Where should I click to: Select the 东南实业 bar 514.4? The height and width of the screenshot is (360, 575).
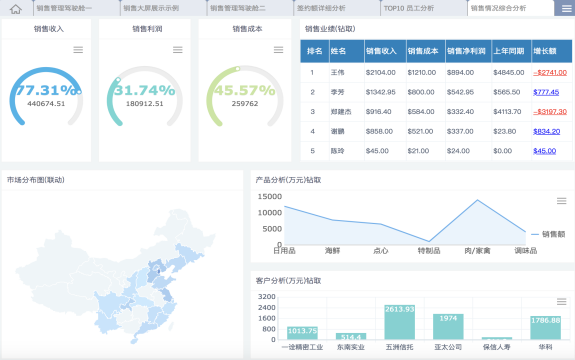[351, 336]
